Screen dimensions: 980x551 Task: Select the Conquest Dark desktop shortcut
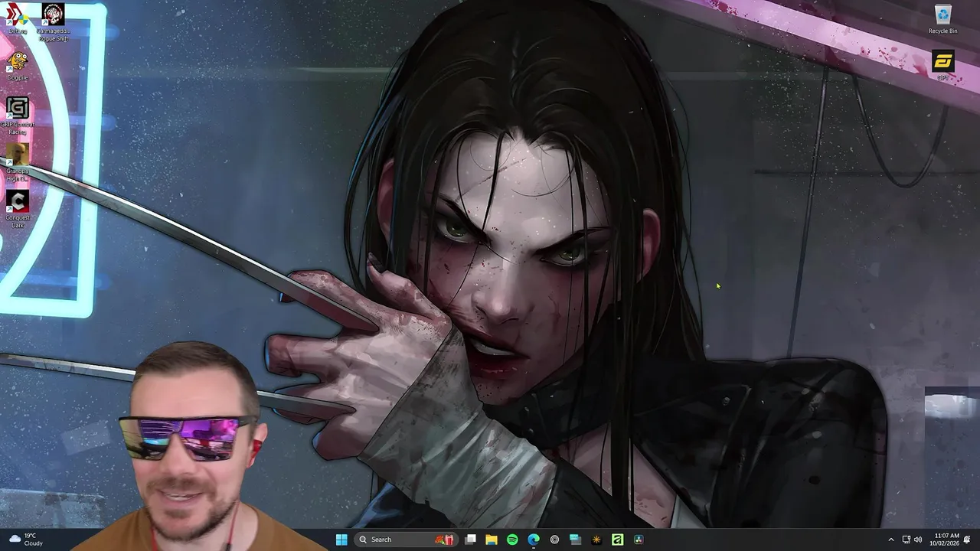tap(17, 209)
